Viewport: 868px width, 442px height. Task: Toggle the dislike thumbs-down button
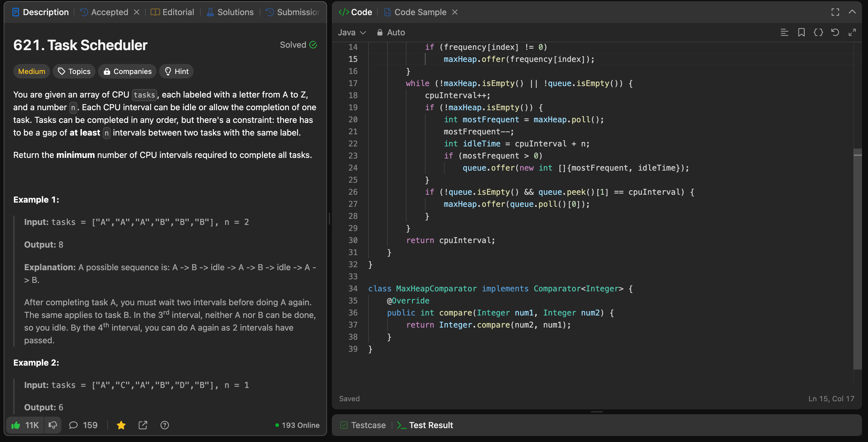pos(53,425)
